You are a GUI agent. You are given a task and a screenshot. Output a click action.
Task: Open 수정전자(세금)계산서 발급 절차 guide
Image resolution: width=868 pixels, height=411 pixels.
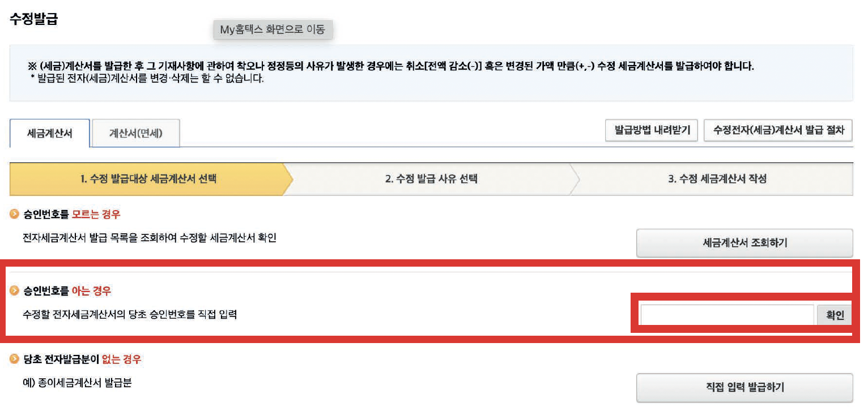click(x=778, y=130)
